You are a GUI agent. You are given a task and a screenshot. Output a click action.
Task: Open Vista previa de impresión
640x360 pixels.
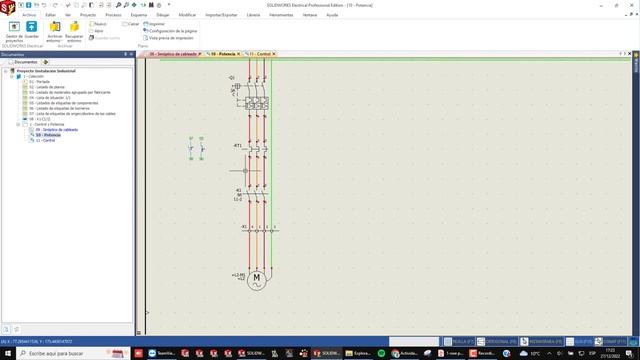pos(168,38)
